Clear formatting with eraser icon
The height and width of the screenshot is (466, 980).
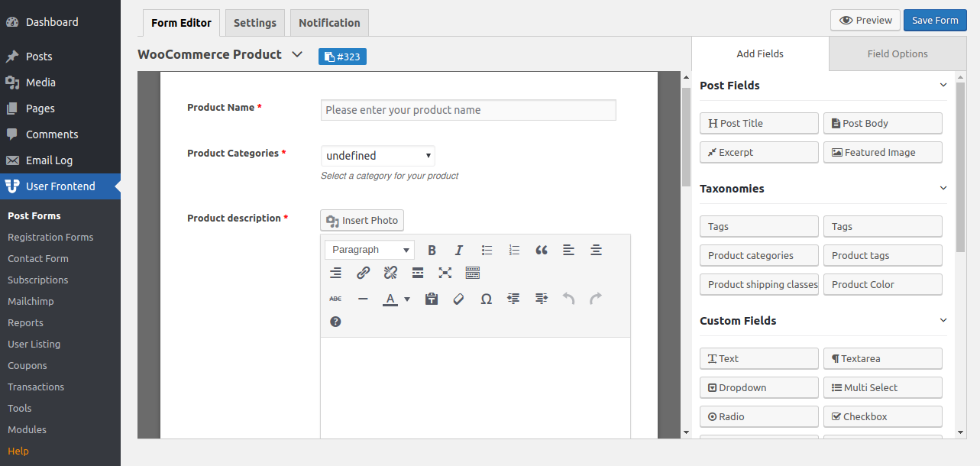pos(458,299)
